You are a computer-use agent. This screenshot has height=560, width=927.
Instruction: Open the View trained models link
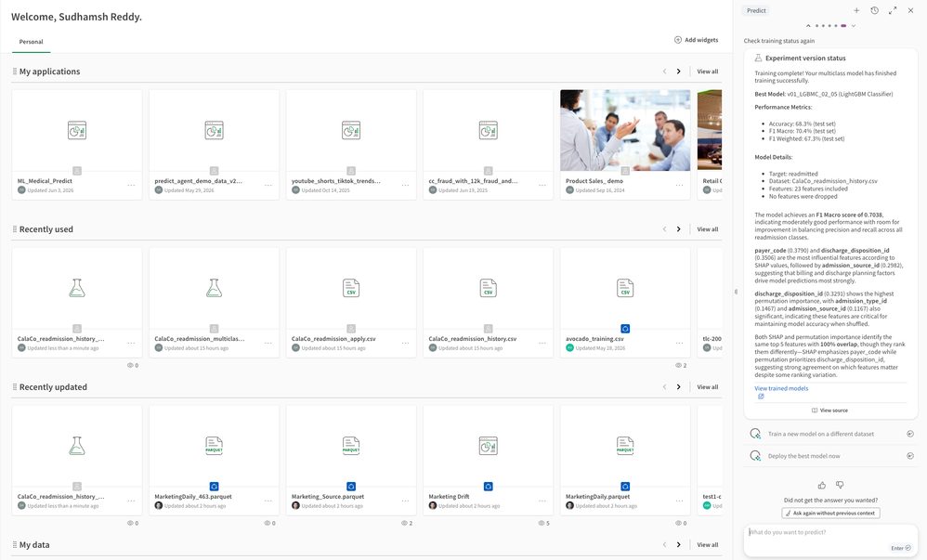pos(781,388)
